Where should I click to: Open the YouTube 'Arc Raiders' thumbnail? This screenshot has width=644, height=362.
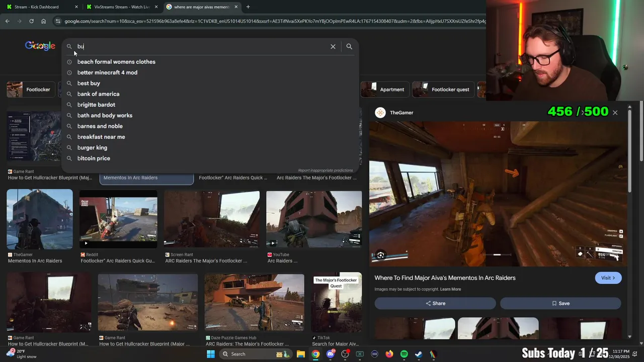tap(314, 219)
